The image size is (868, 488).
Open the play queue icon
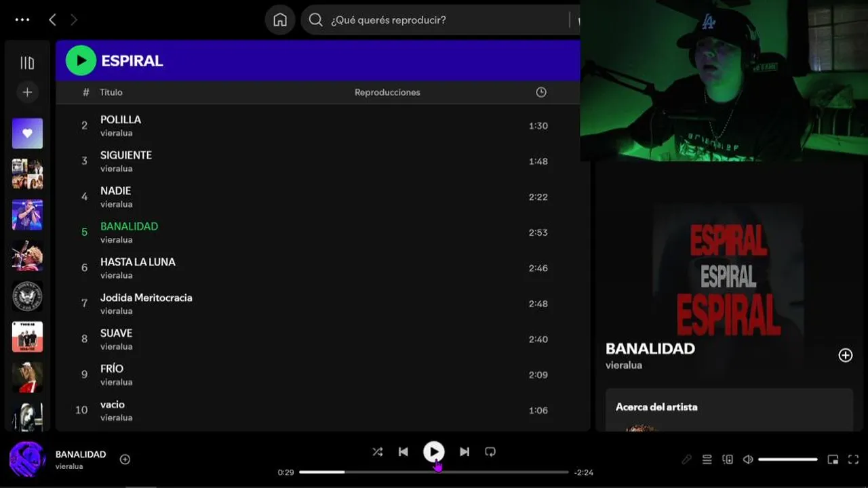click(707, 460)
